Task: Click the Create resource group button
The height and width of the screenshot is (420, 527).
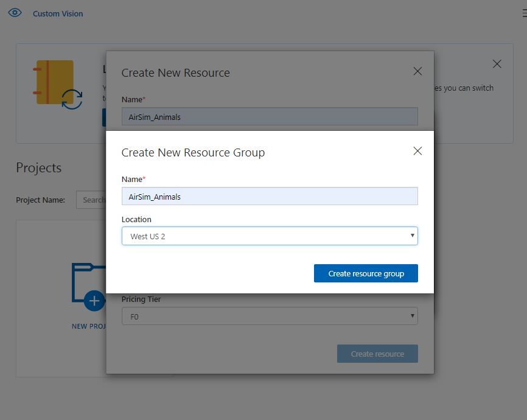Action: click(x=366, y=273)
